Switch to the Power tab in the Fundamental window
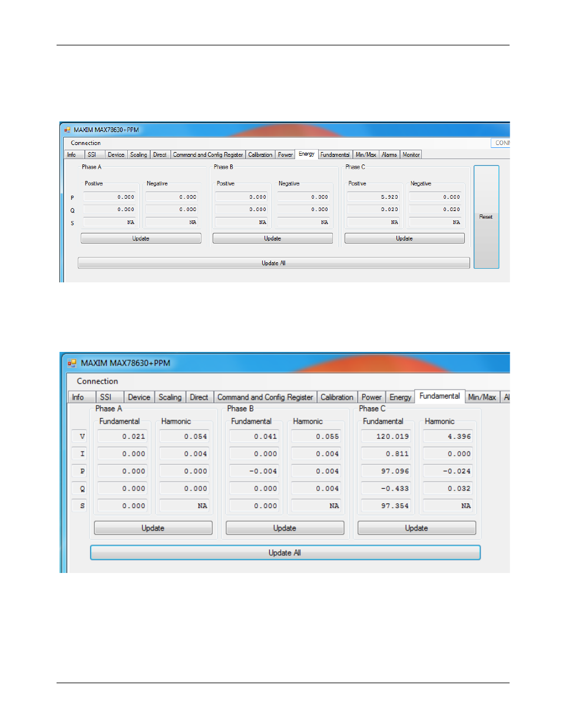Image resolution: width=562 pixels, height=728 pixels. point(372,397)
